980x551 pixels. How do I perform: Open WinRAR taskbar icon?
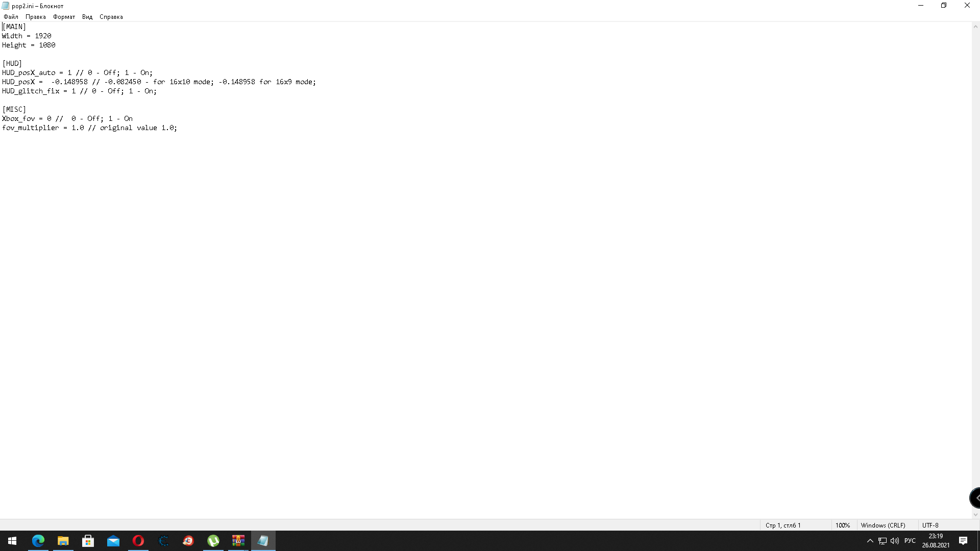pos(238,541)
